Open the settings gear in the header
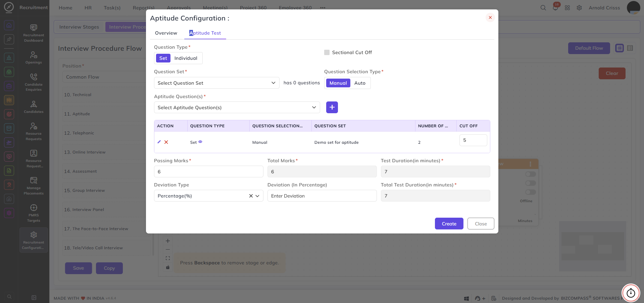Viewport: 644px width, 303px height. click(x=579, y=8)
